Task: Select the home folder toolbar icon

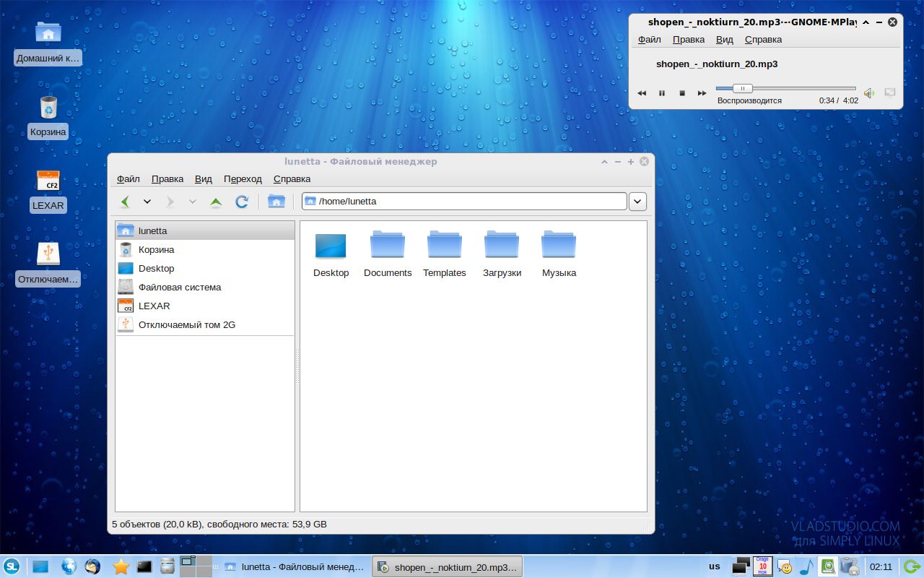Action: click(276, 202)
